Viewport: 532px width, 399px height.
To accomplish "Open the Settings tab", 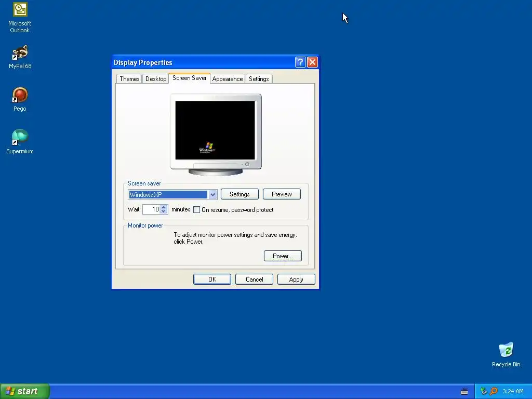I will click(x=259, y=79).
